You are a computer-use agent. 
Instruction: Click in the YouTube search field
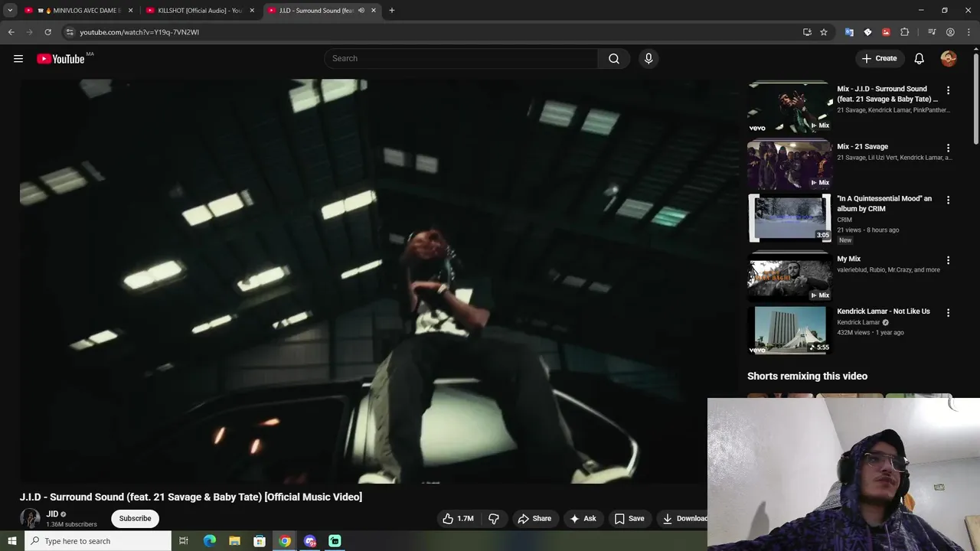pyautogui.click(x=461, y=58)
